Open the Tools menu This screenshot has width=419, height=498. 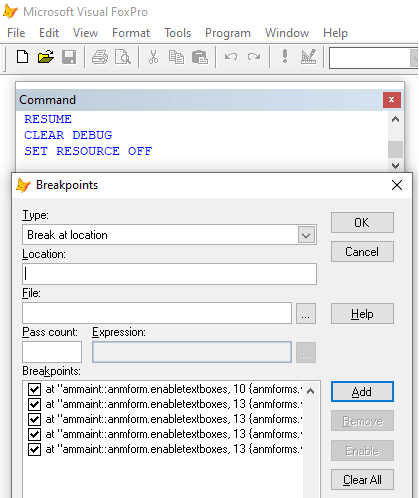tap(177, 33)
